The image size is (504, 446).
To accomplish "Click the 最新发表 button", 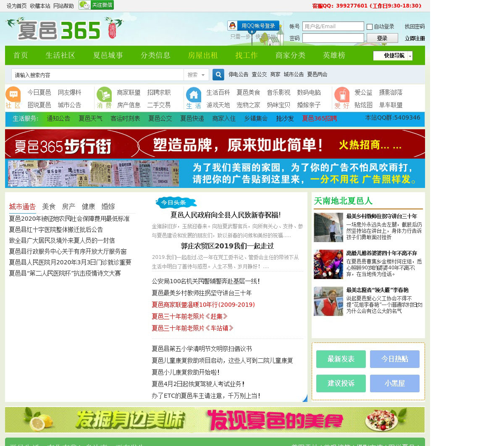I will click(x=341, y=359).
